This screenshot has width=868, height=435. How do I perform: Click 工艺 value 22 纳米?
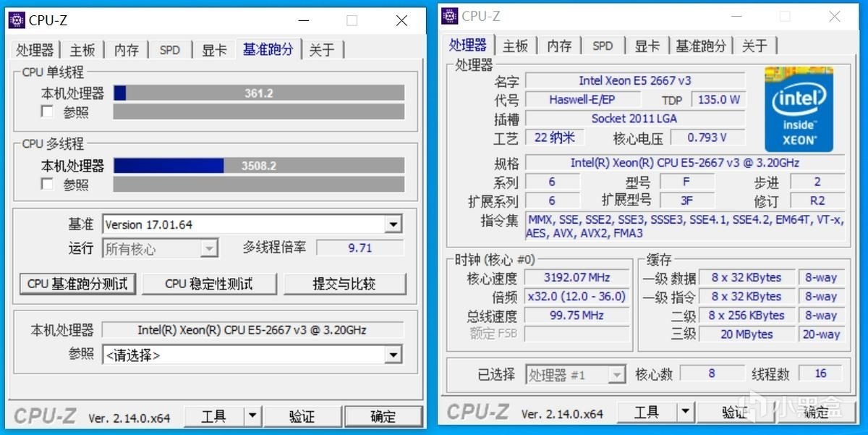pyautogui.click(x=554, y=137)
